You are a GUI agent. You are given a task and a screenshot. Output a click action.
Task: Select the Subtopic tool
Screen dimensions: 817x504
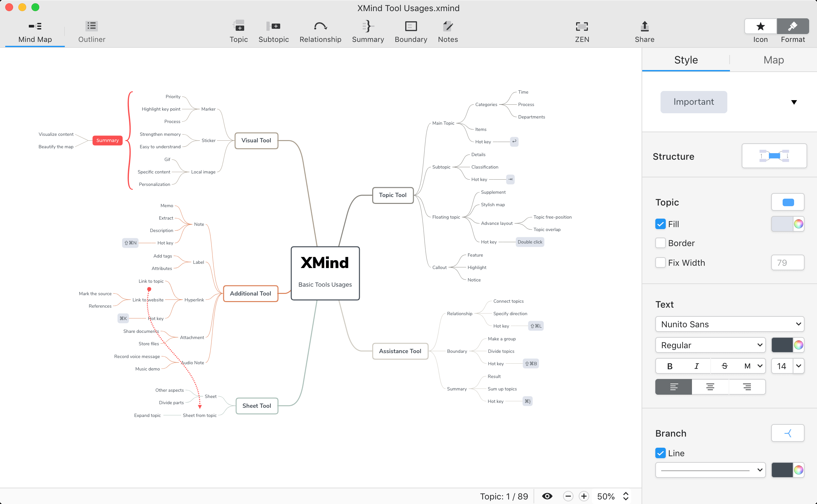[x=274, y=31]
